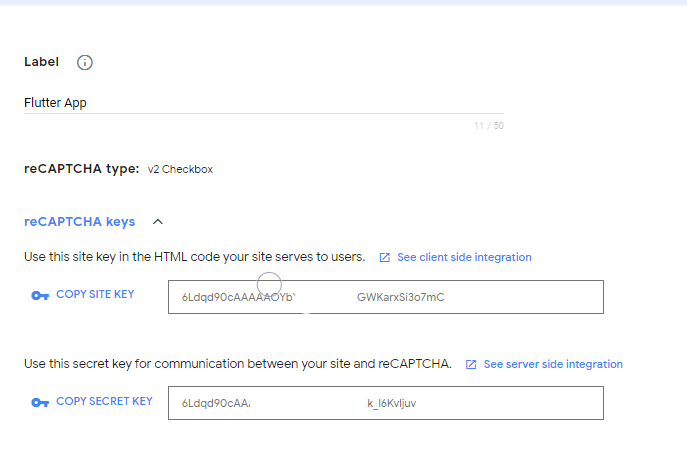
Task: Open See server side integration link
Action: (553, 364)
